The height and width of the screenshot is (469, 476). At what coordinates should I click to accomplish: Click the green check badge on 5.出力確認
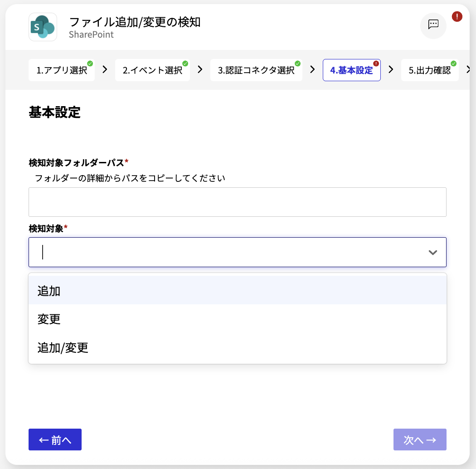(x=453, y=64)
